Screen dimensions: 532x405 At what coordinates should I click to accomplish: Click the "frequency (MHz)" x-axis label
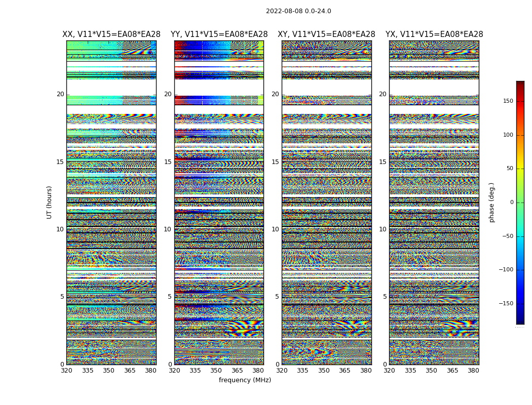[x=245, y=380]
